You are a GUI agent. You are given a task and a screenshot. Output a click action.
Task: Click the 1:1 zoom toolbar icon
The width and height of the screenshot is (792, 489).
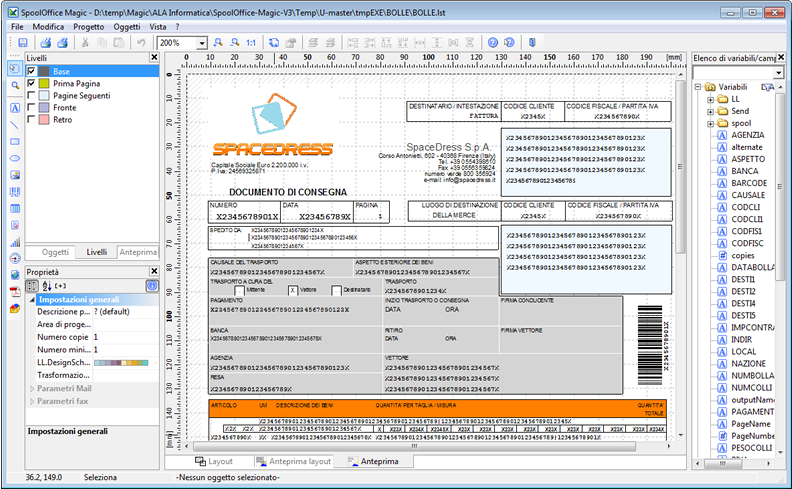point(250,43)
